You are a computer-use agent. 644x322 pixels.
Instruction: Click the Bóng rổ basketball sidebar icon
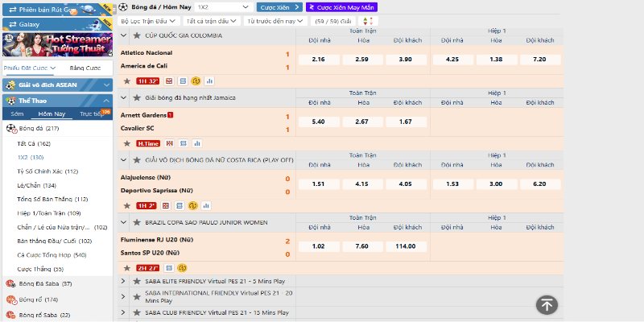[11, 299]
